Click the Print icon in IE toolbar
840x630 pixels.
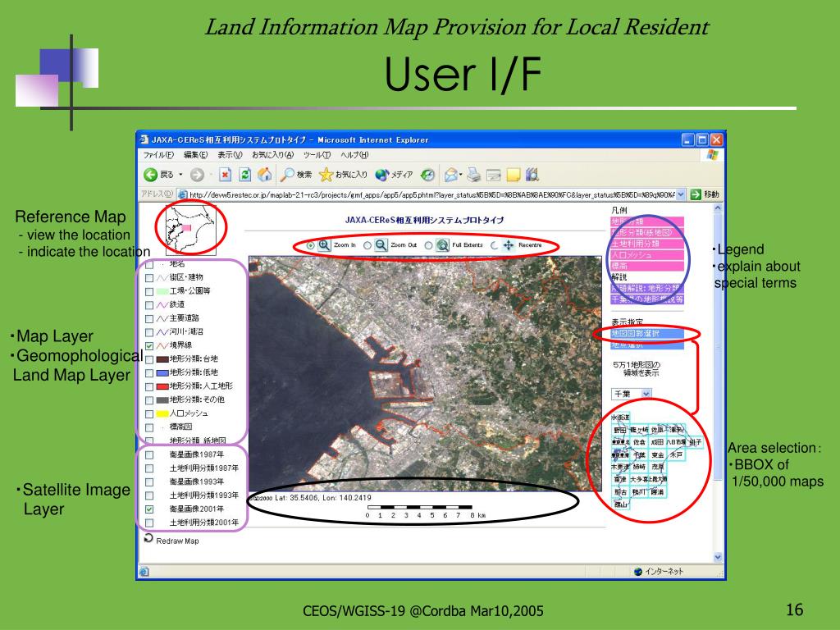473,175
